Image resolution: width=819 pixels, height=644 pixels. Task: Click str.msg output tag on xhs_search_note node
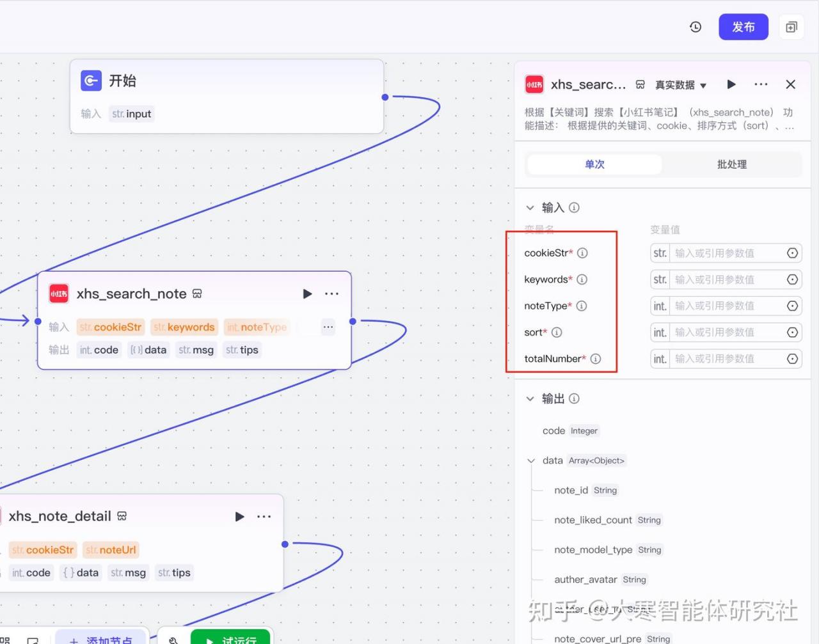click(x=196, y=350)
